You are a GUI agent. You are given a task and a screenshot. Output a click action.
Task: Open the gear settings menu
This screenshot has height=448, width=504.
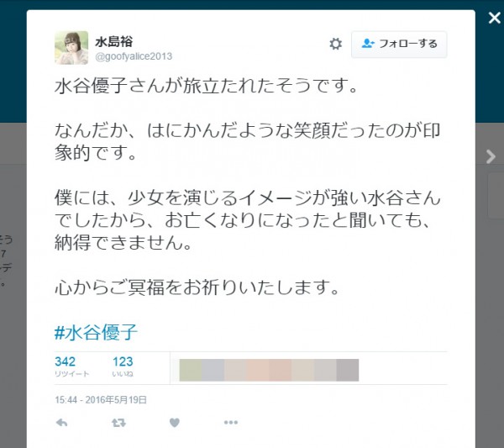(335, 44)
